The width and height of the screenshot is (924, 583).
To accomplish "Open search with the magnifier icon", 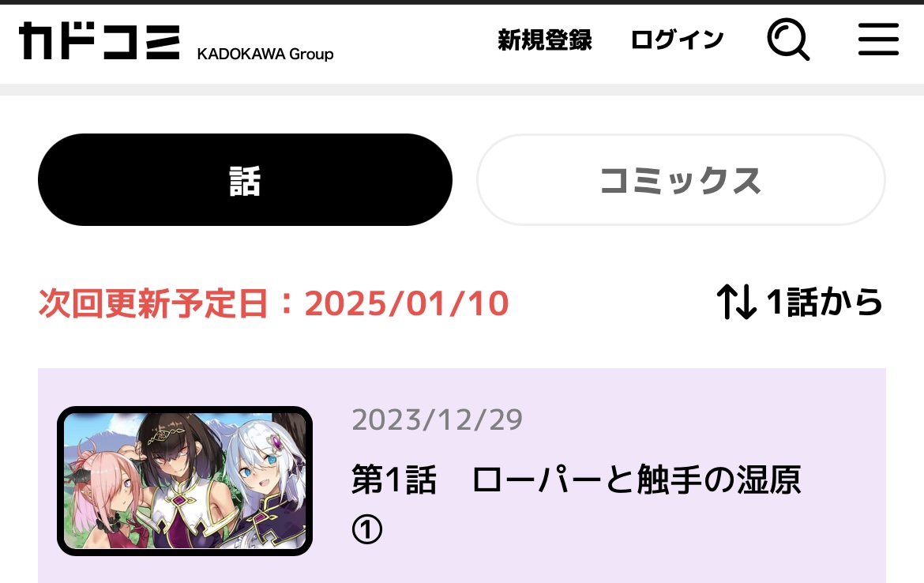I will 788,39.
